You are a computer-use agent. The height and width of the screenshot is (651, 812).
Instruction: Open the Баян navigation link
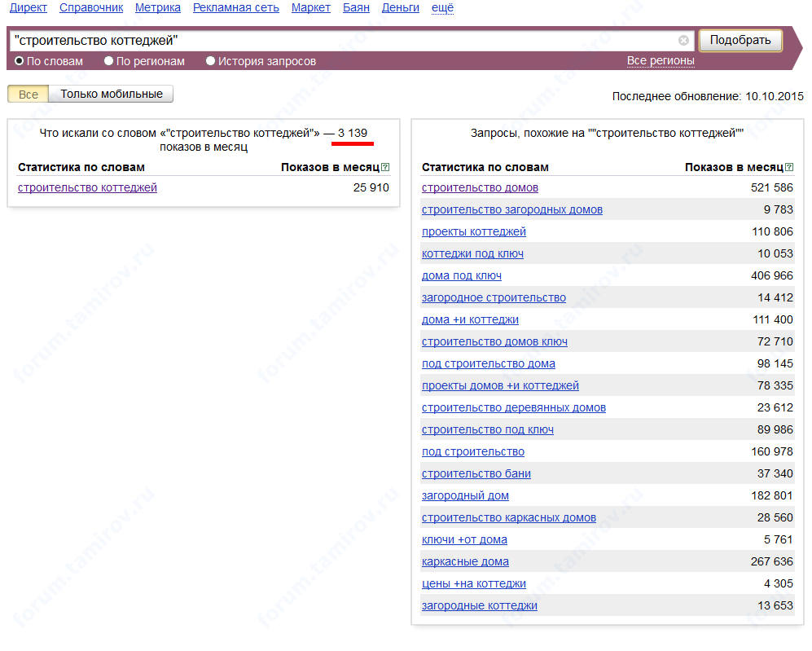point(356,8)
